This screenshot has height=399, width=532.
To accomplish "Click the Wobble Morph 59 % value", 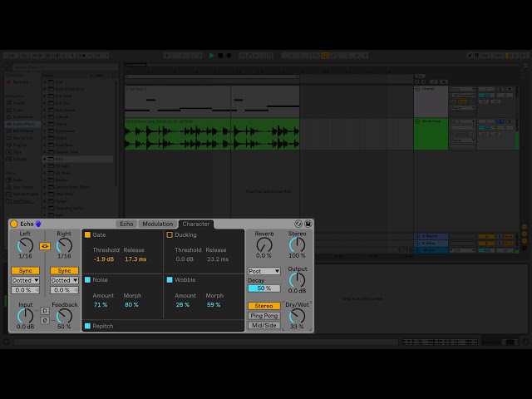I will pos(214,305).
